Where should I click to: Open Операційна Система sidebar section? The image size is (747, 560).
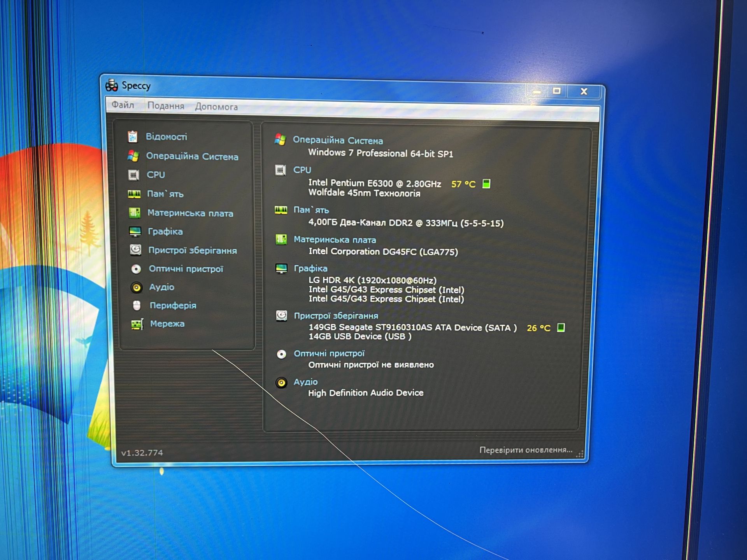coord(192,156)
